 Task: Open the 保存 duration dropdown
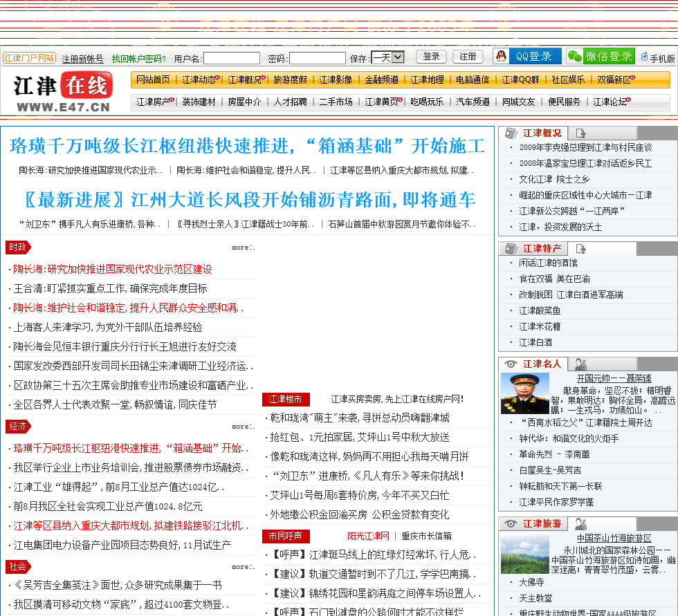tap(388, 57)
